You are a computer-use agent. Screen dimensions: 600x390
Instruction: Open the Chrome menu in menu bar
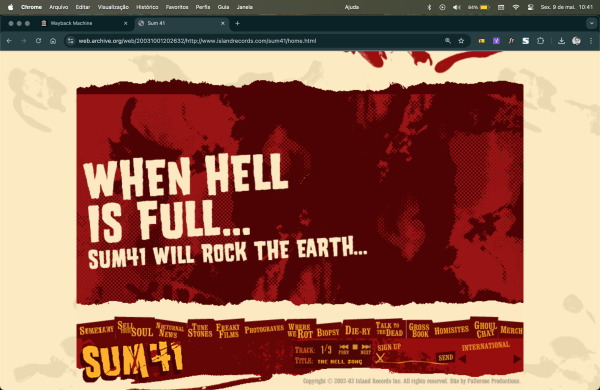pos(31,7)
